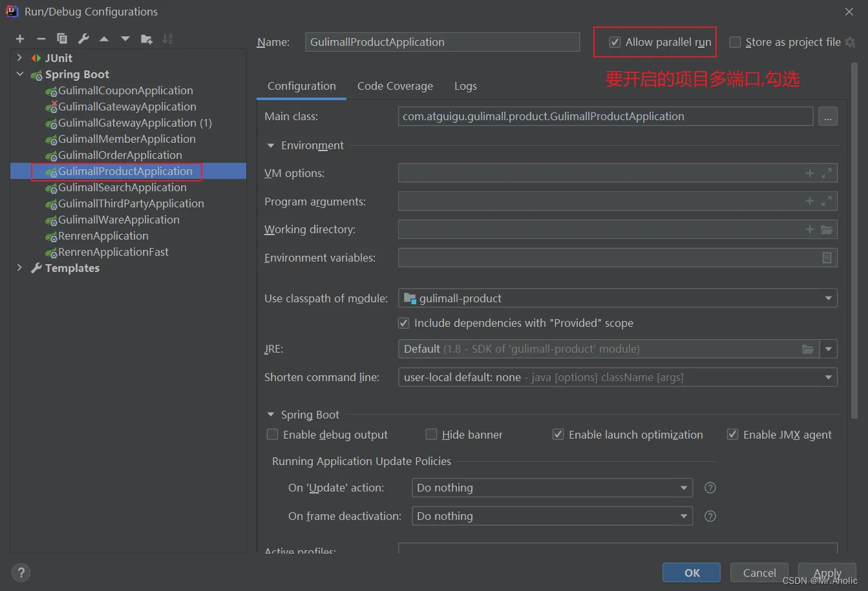Viewport: 868px width, 591px height.
Task: Expand the JUnit tree node
Action: tap(19, 58)
